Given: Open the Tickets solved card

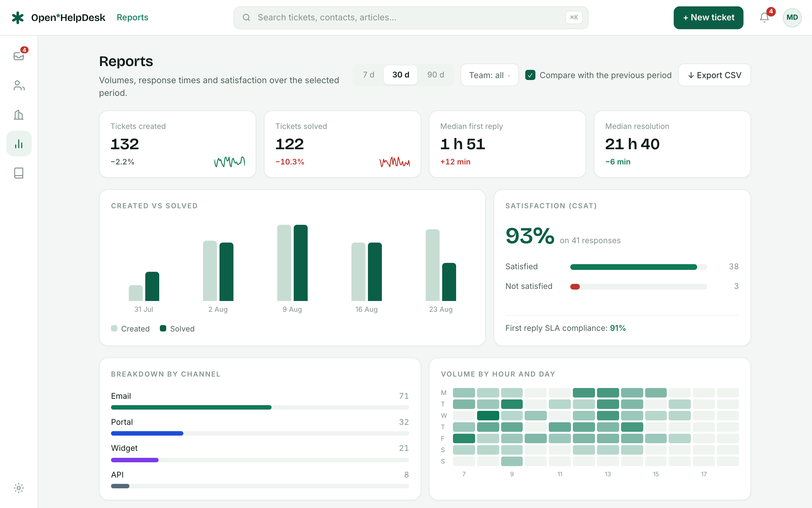Looking at the screenshot, I should tap(342, 144).
